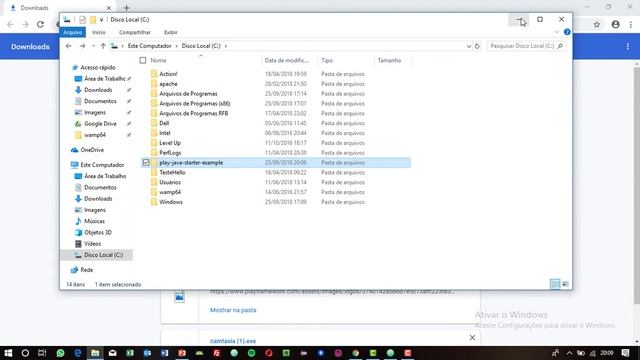Open Objetos 3D in navigation pane
This screenshot has width=640, height=360.
coord(98,232)
